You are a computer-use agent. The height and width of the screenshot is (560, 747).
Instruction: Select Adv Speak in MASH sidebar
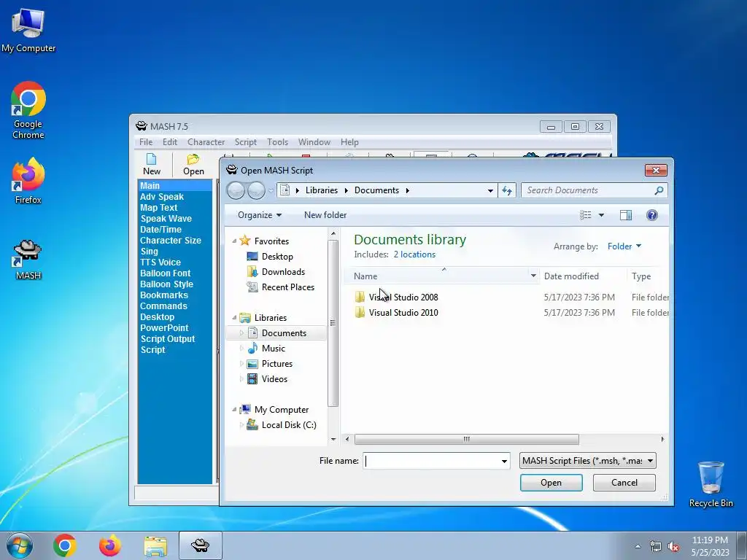[x=161, y=197]
